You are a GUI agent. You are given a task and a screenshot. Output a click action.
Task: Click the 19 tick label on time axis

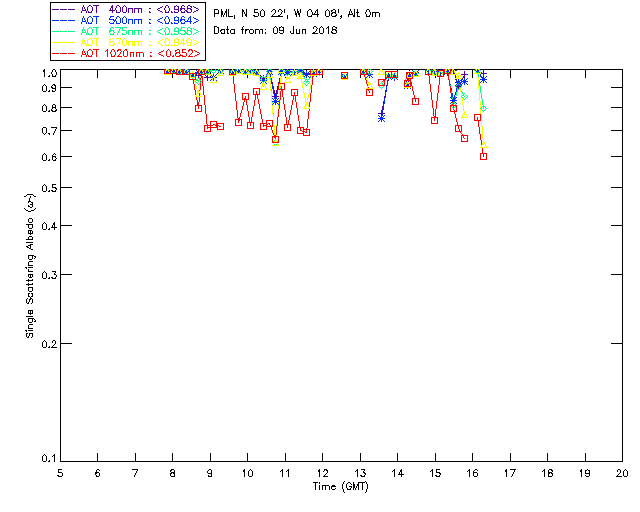[x=585, y=473]
